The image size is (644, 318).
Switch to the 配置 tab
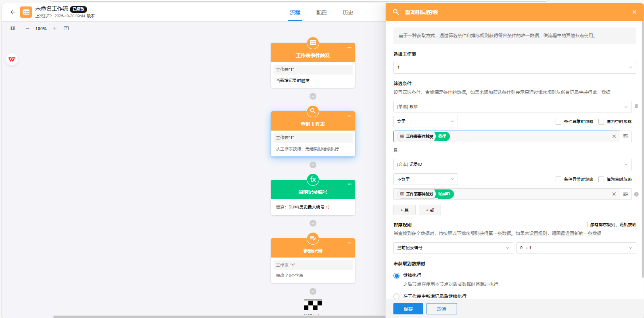tap(321, 12)
